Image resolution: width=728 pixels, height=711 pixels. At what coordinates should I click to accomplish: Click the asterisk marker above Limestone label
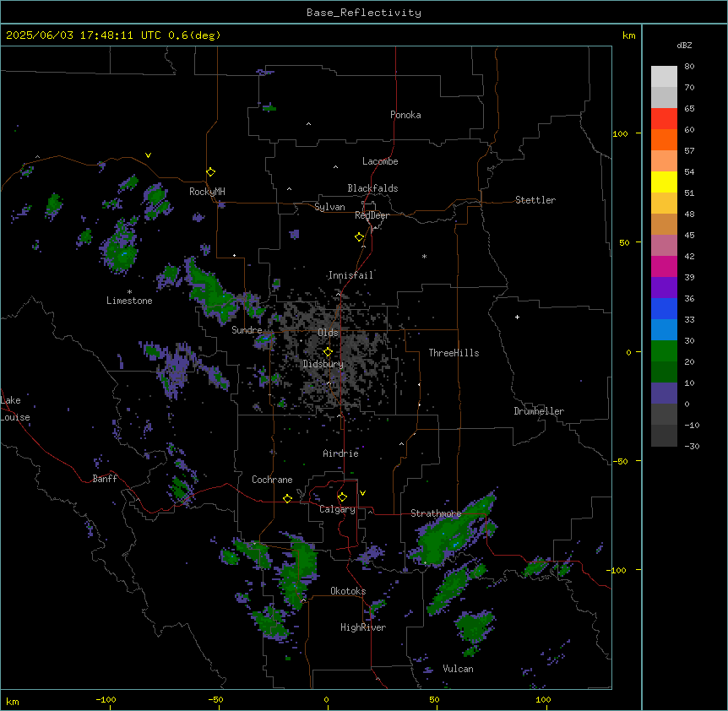click(129, 292)
